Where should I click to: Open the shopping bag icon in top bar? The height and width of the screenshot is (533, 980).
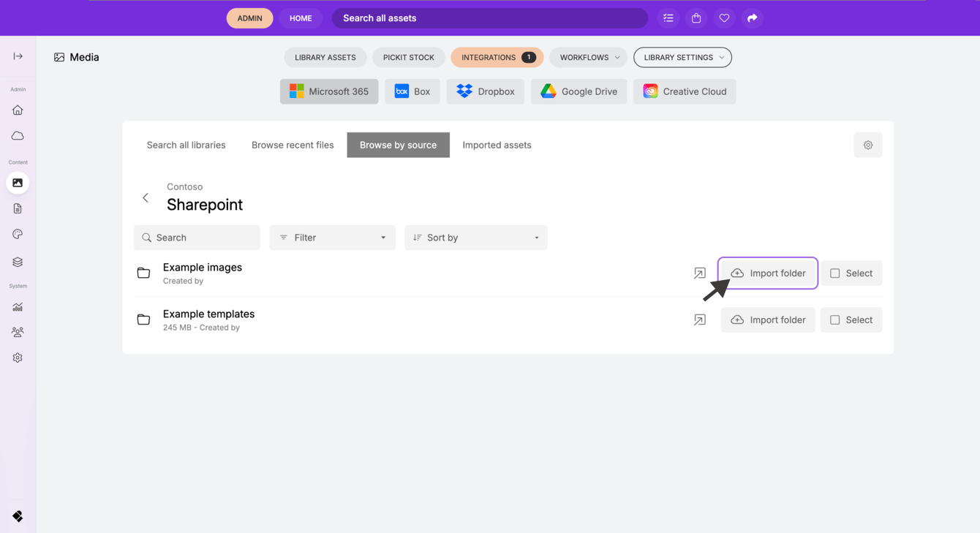click(x=696, y=18)
